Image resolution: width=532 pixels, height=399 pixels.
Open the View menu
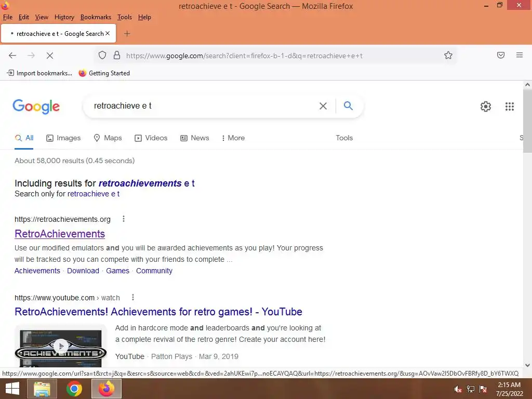coord(42,17)
